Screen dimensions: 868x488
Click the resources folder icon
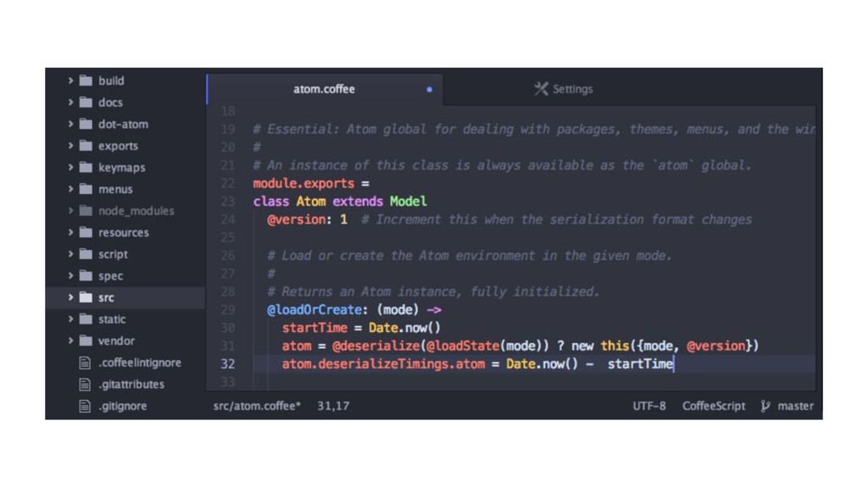click(86, 232)
